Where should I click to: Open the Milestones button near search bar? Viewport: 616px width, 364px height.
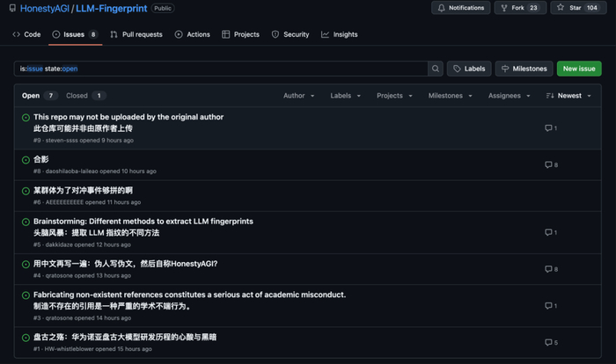pyautogui.click(x=524, y=69)
